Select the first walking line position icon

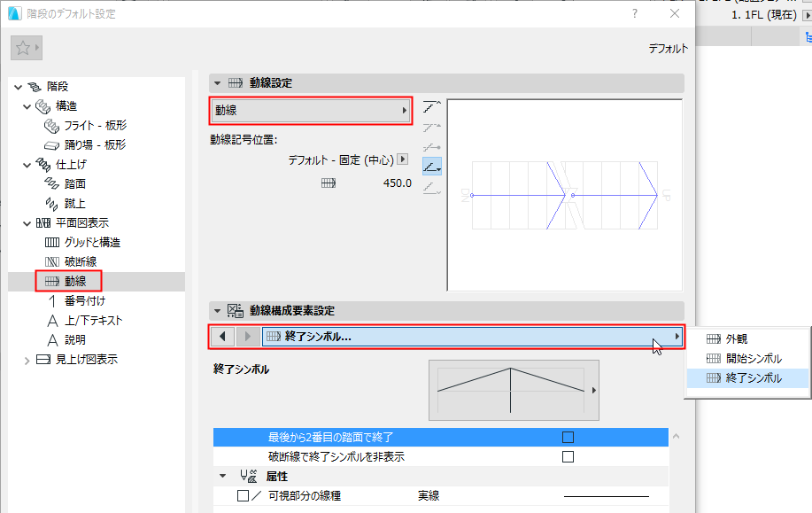point(431,106)
